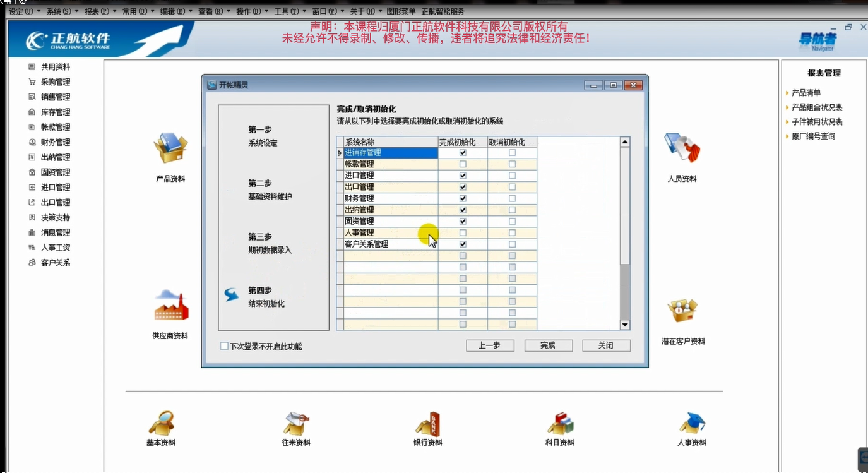
Task: Open 产品清单 report link
Action: click(806, 93)
